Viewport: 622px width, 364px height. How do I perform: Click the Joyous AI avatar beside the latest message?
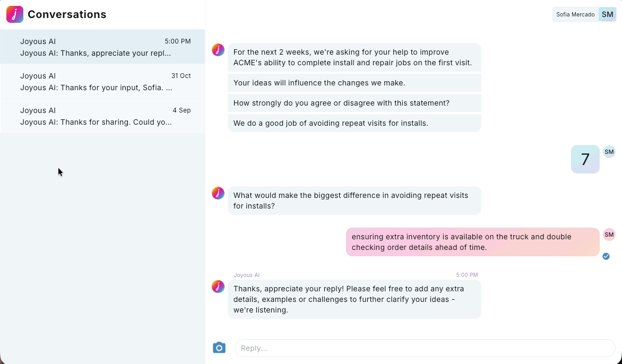(x=218, y=287)
